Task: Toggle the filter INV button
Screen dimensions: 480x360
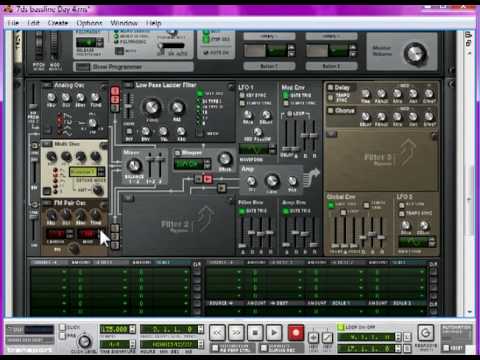Action: click(x=129, y=131)
